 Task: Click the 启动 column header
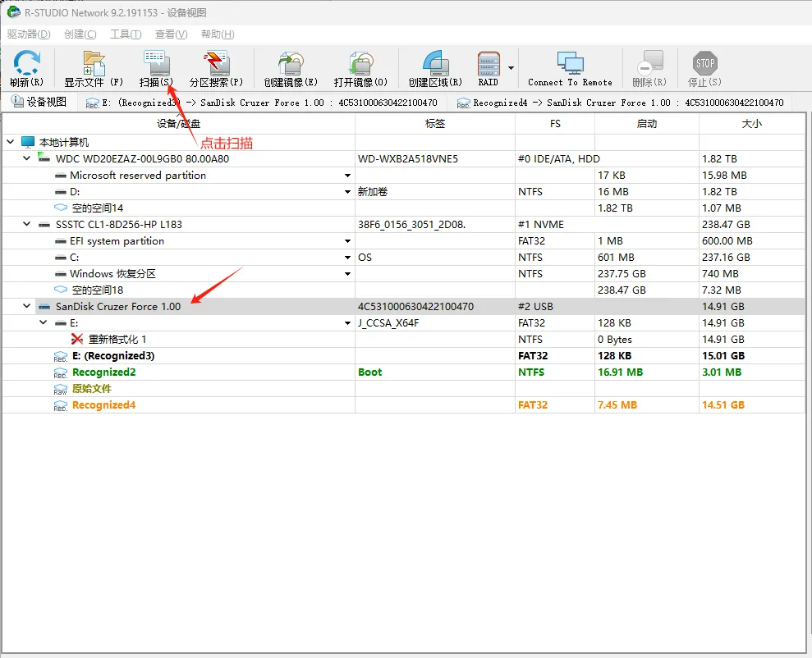point(647,124)
